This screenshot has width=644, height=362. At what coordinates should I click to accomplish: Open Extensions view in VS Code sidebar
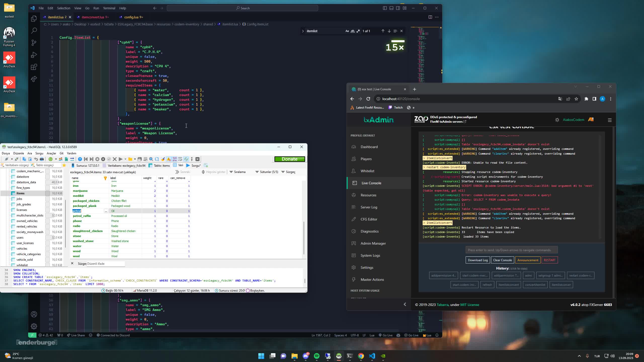(x=33, y=67)
